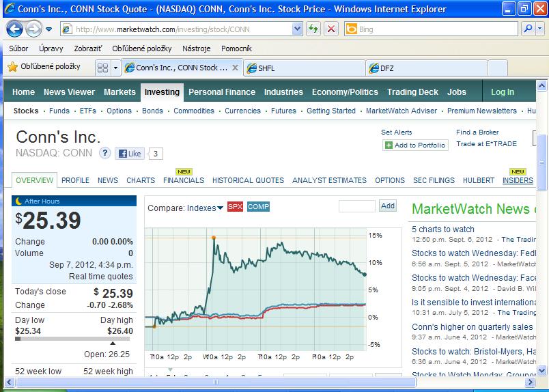Click the question mark help icon
Viewport: 549px width, 392px height.
104,153
